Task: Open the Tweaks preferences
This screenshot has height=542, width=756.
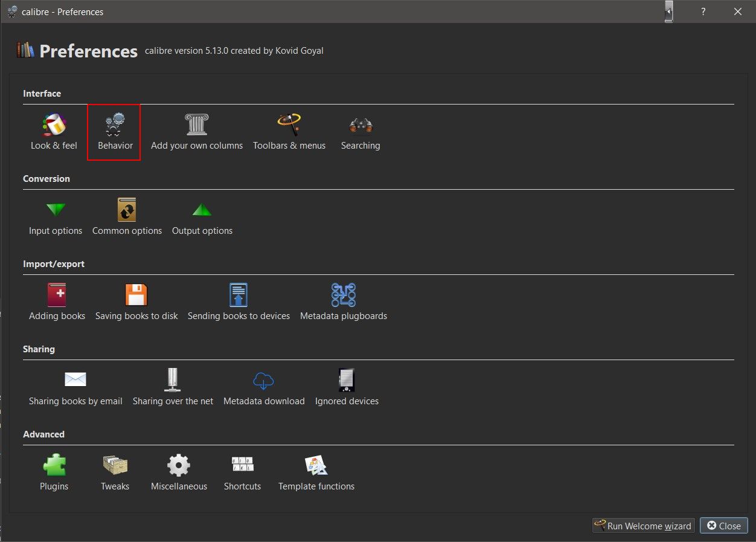Action: pyautogui.click(x=115, y=473)
